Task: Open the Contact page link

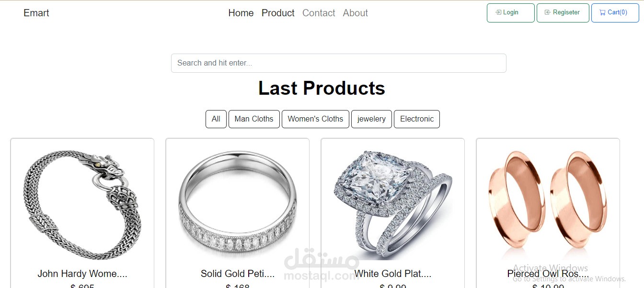Action: pyautogui.click(x=319, y=13)
